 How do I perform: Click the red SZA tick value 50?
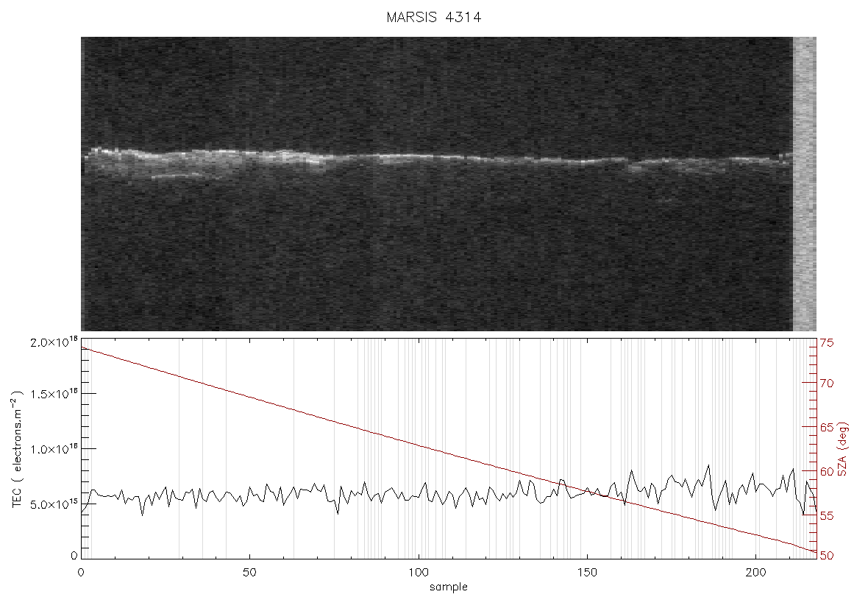coord(827,556)
